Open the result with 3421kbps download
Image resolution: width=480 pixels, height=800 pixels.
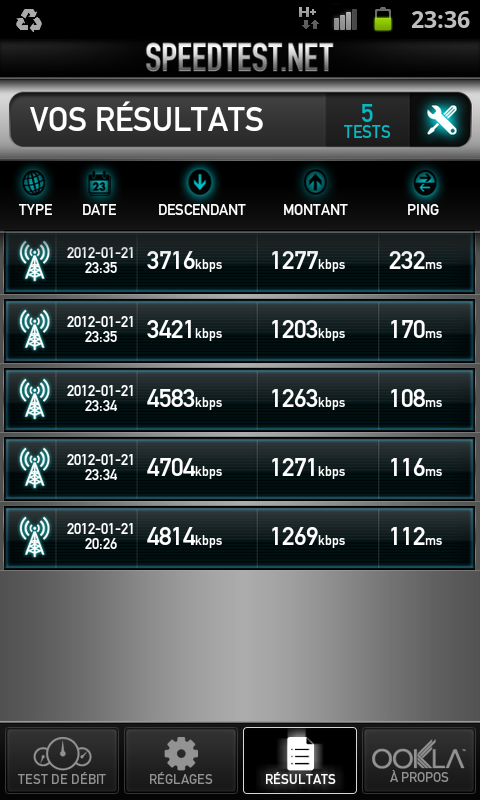pos(240,330)
